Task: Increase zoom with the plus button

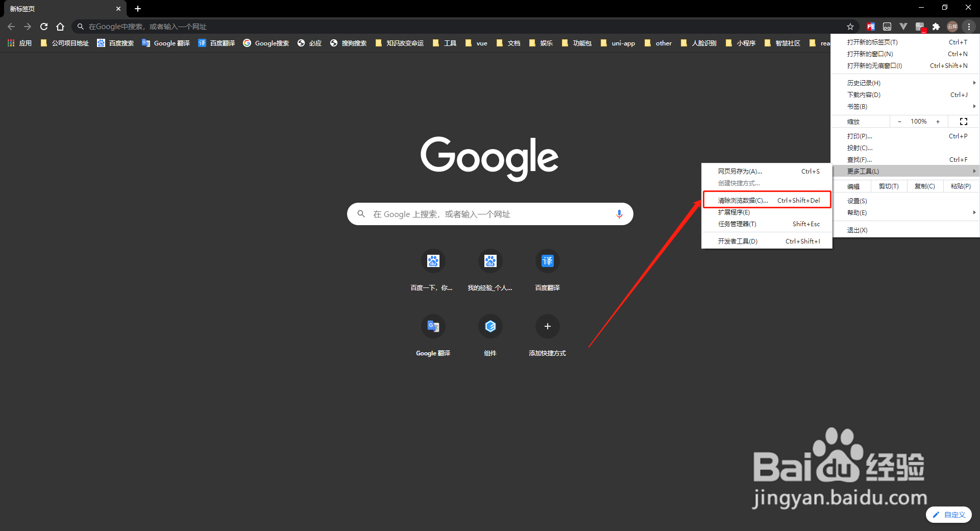Action: click(x=938, y=122)
